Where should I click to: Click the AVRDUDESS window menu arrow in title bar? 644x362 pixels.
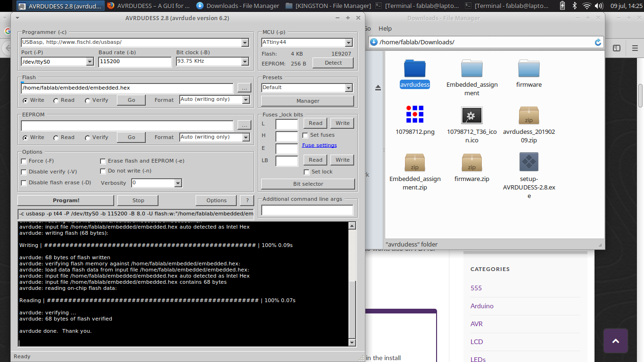pos(17,18)
